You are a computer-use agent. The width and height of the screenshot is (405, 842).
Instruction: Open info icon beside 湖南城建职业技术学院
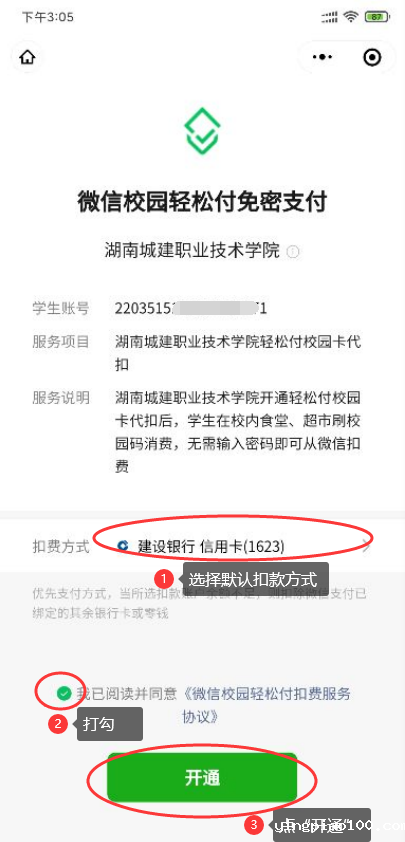click(293, 251)
